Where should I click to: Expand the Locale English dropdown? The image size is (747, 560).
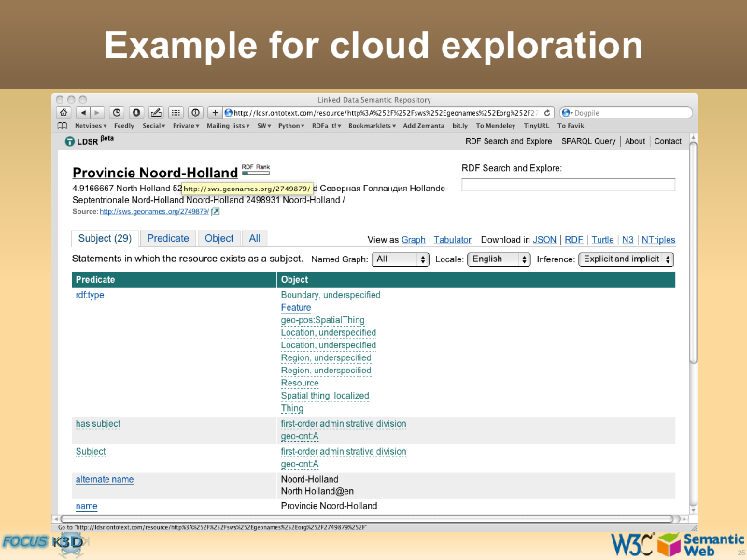(498, 259)
